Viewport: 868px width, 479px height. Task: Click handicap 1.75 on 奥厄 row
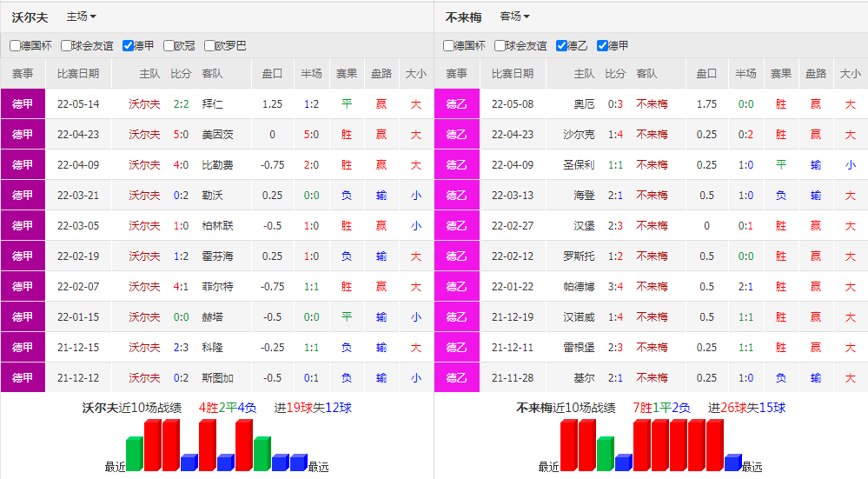tap(707, 104)
